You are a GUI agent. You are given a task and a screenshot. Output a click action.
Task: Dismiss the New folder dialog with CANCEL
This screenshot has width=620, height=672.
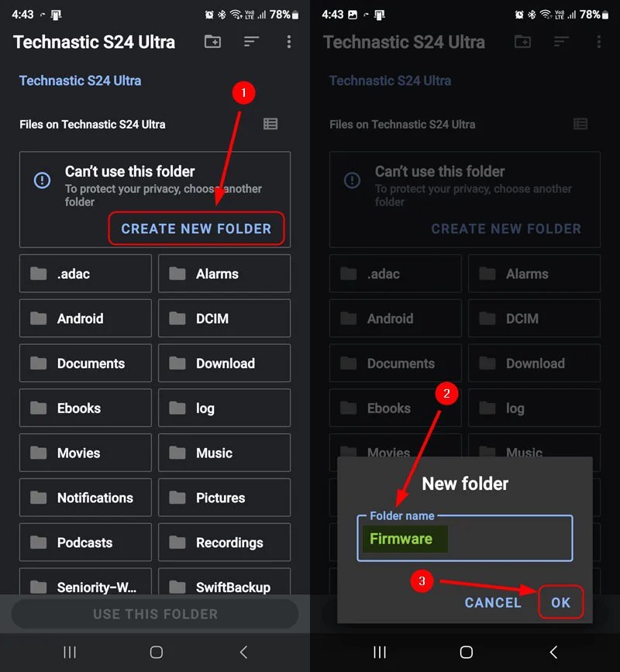click(493, 602)
